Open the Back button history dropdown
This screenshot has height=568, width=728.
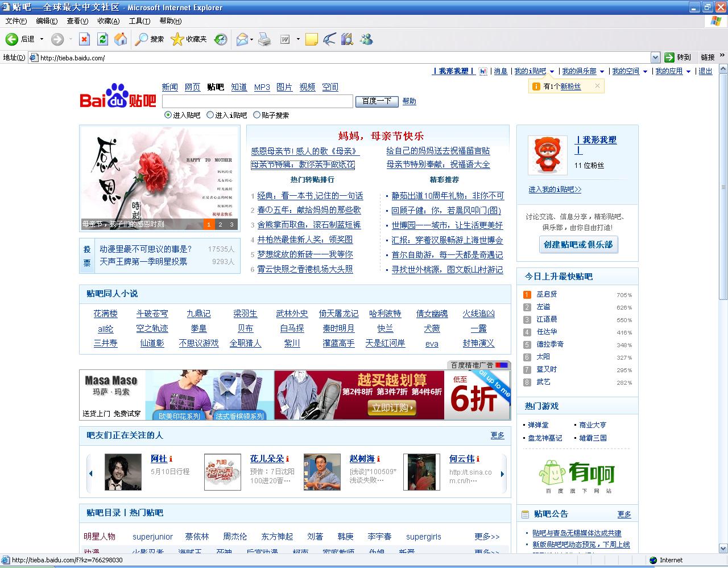click(42, 39)
